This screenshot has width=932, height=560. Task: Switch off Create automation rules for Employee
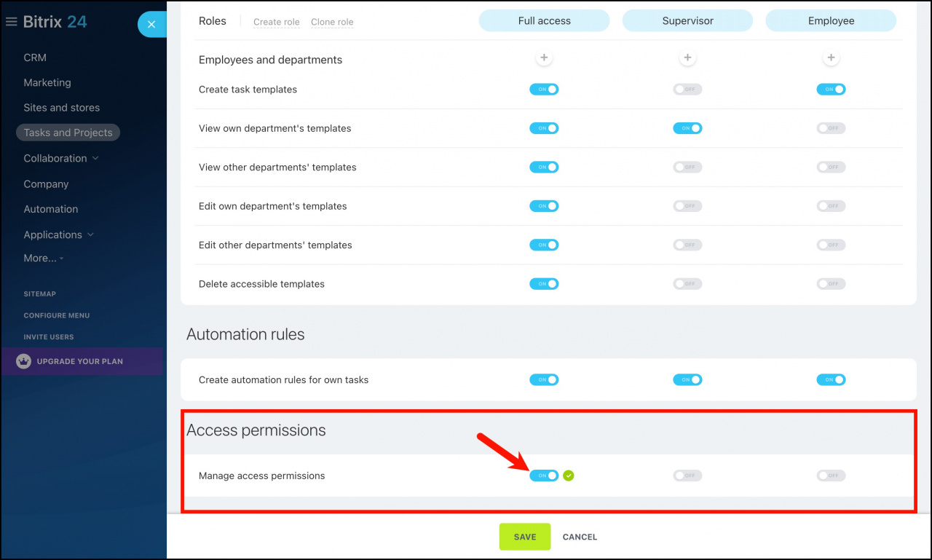[831, 379]
